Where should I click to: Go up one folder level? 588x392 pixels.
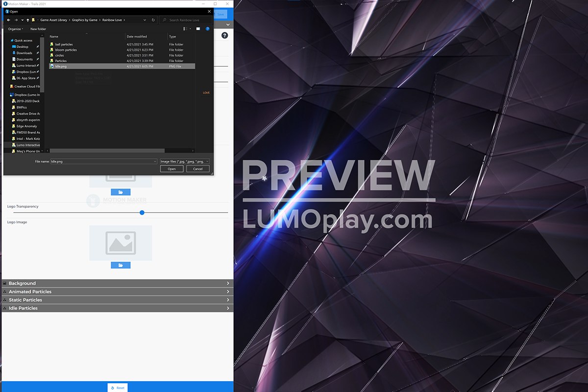(x=27, y=20)
